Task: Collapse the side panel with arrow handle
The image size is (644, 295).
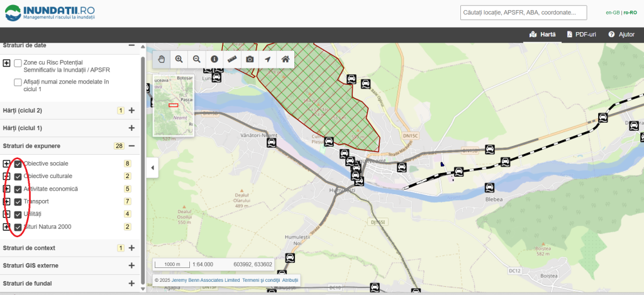Action: point(152,167)
